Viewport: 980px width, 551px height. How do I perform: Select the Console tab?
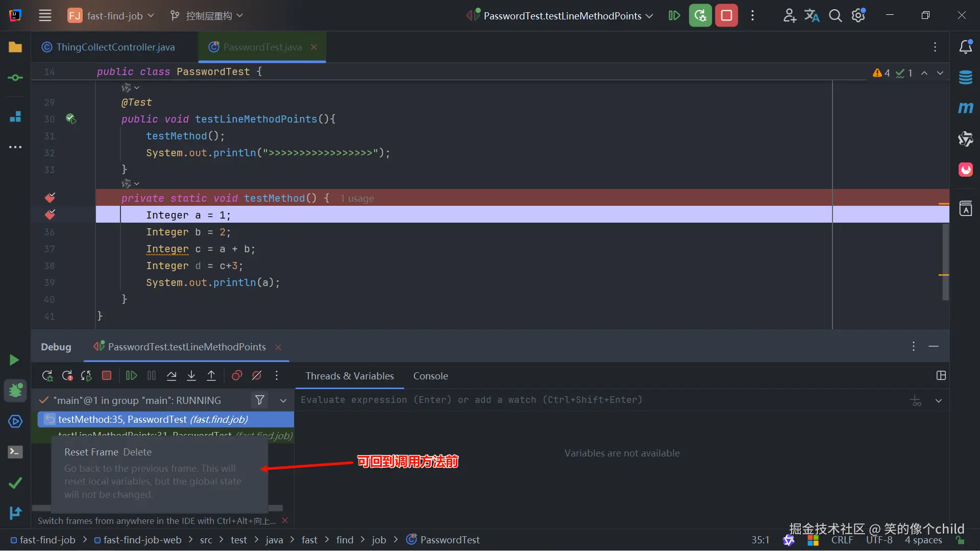(430, 376)
